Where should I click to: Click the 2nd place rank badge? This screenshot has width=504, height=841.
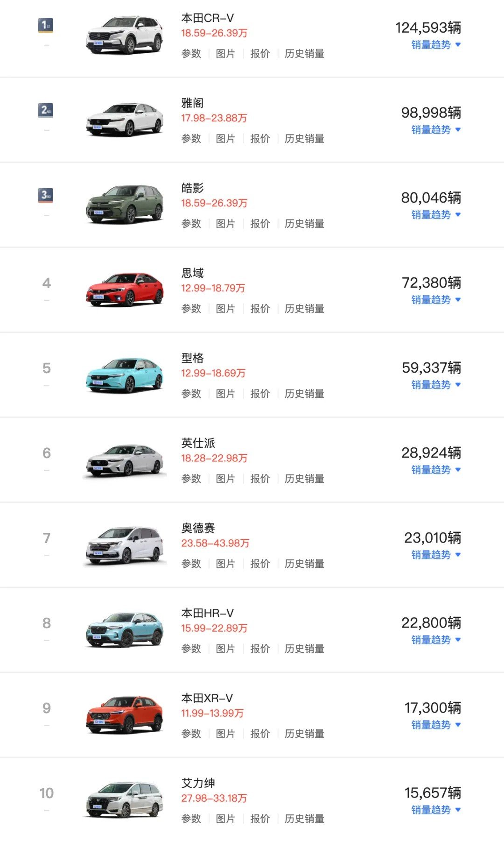tap(46, 110)
